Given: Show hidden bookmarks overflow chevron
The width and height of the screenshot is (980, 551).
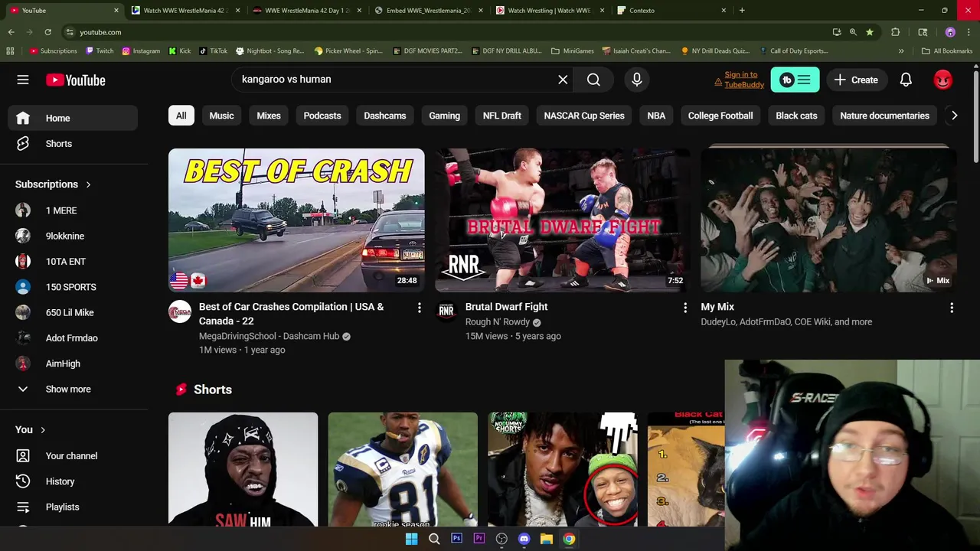Looking at the screenshot, I should (901, 51).
